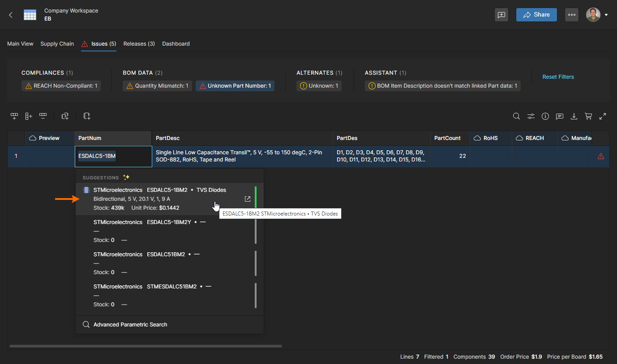The height and width of the screenshot is (364, 617).
Task: Click the Reset Filters link
Action: coord(558,77)
